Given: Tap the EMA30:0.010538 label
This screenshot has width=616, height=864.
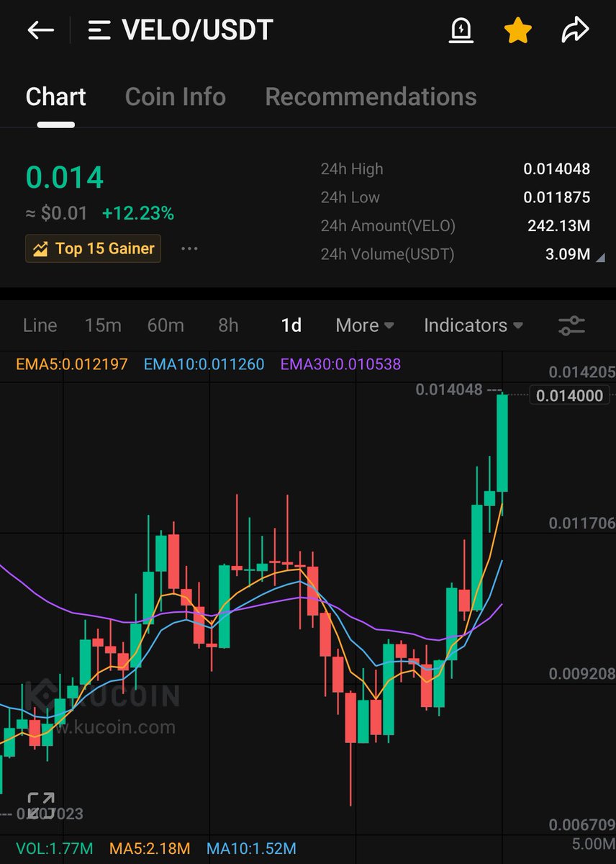Looking at the screenshot, I should click(x=340, y=364).
